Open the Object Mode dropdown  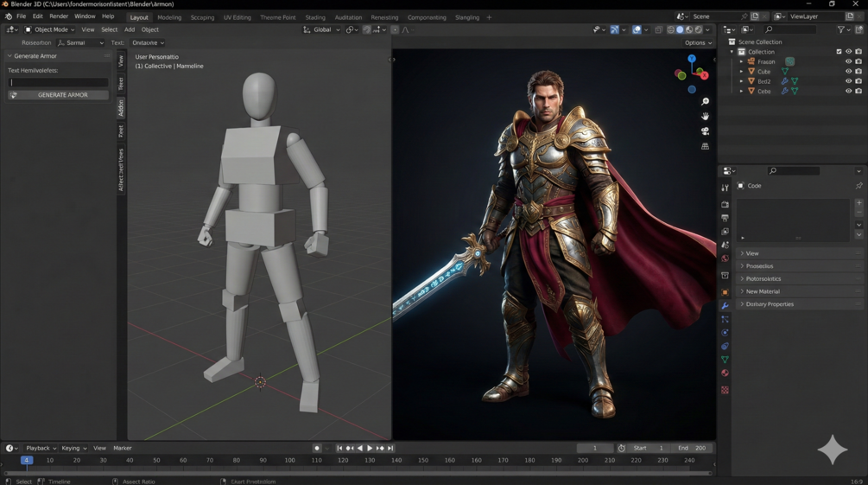pyautogui.click(x=49, y=29)
